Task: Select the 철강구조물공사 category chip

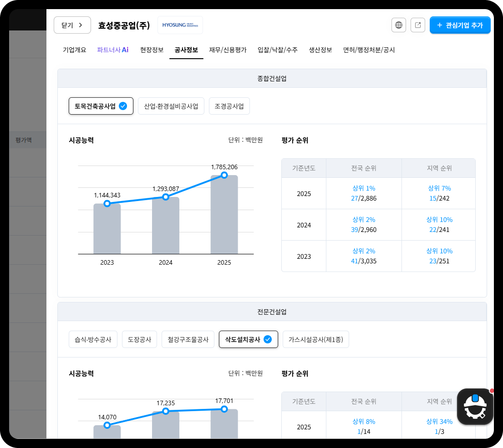Action: point(188,339)
